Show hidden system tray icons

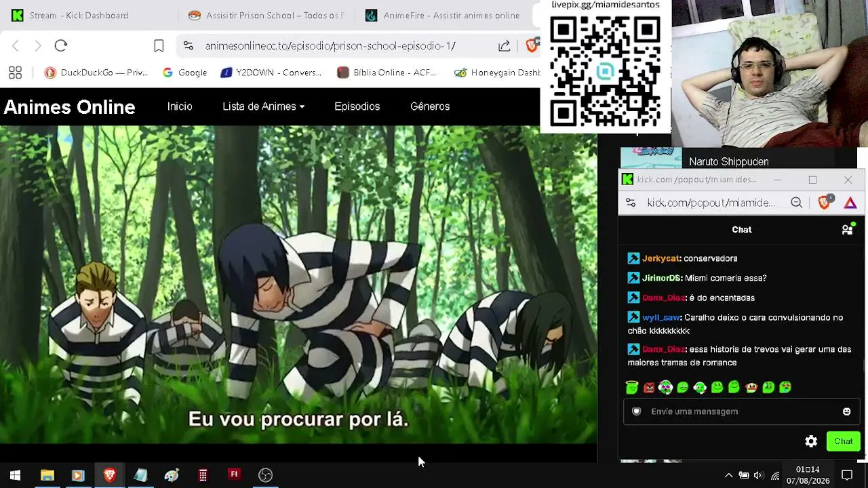click(x=728, y=475)
